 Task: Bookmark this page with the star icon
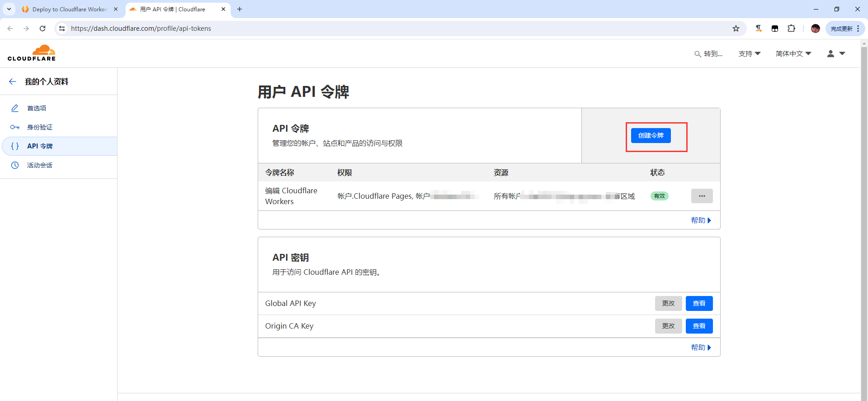pyautogui.click(x=736, y=29)
